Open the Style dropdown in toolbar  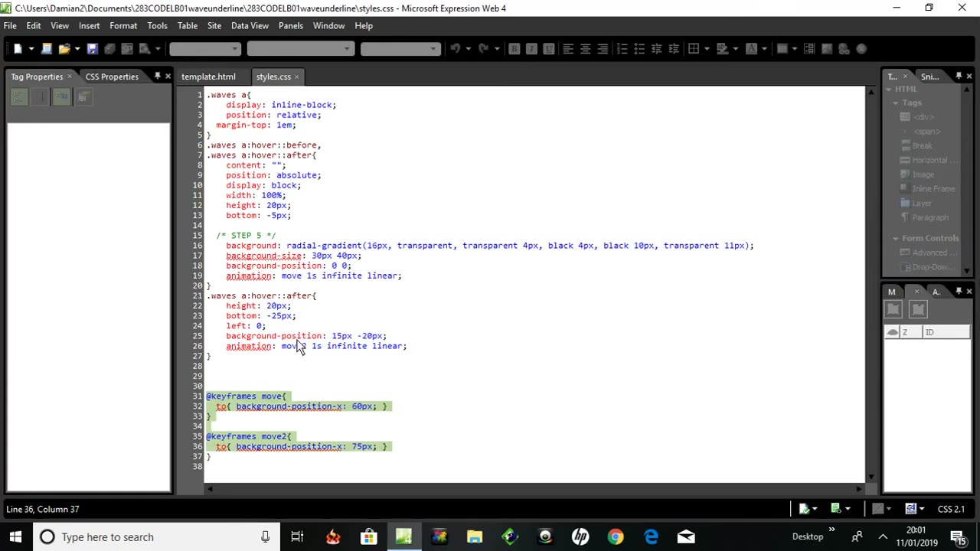tap(235, 49)
